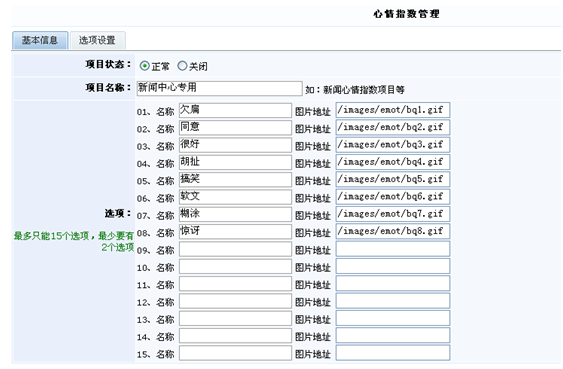The image size is (563, 369).
Task: Click the empty option 10 图片地址 field
Action: click(x=393, y=266)
